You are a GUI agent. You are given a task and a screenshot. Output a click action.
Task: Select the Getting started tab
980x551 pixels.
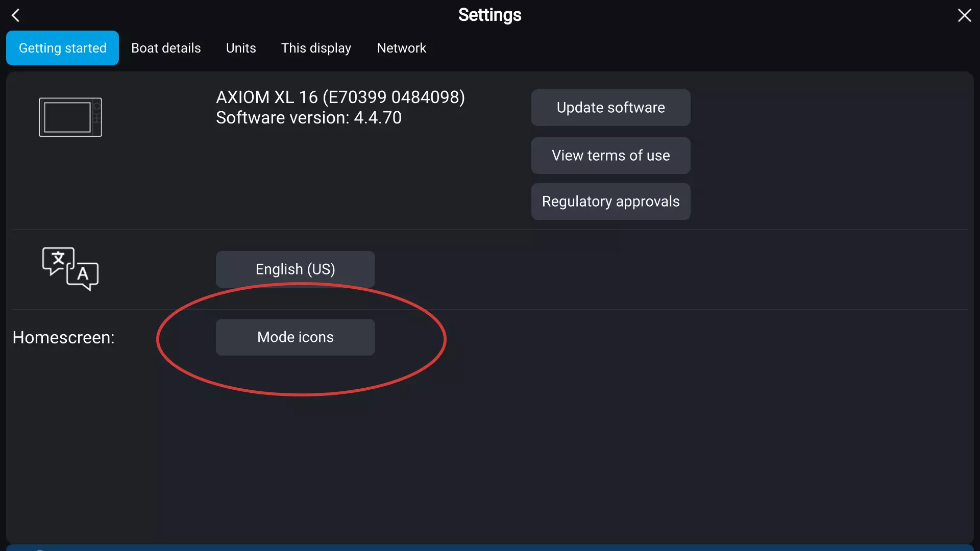[63, 48]
